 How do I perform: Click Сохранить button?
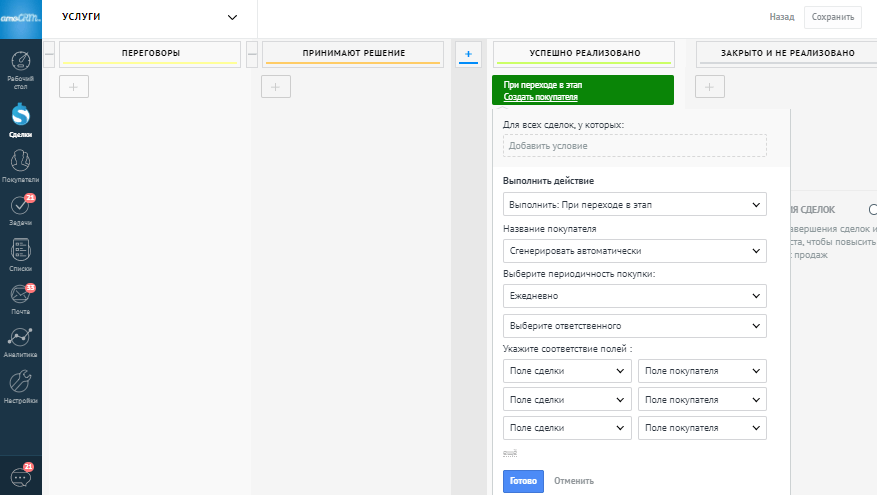[833, 17]
